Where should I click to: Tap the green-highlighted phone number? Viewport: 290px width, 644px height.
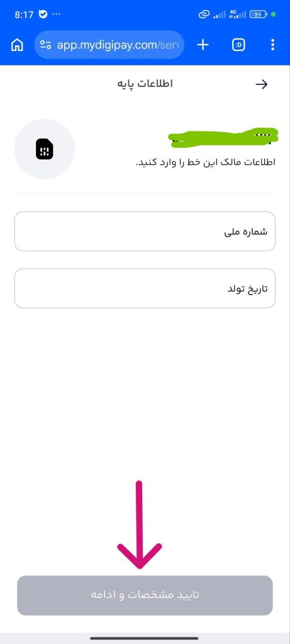coord(225,138)
